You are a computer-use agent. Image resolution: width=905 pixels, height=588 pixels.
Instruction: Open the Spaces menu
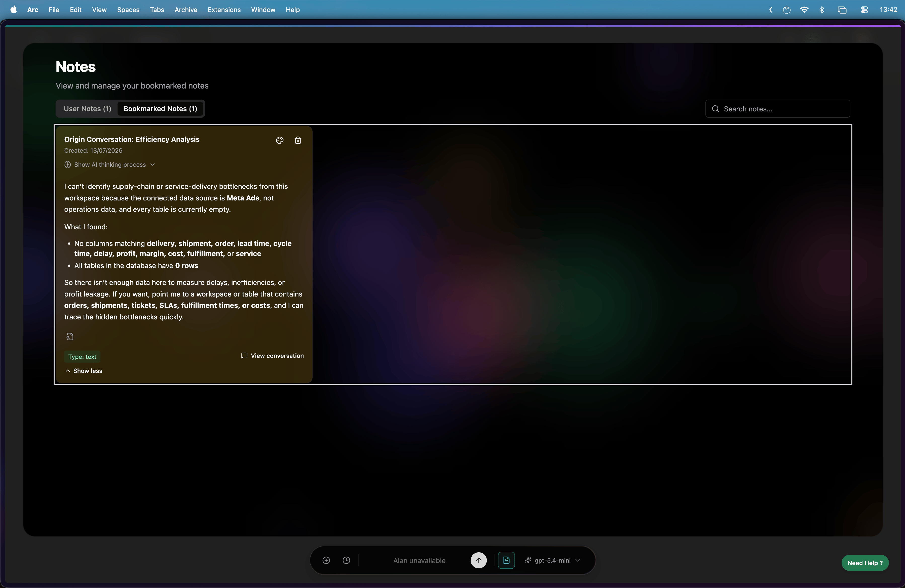tap(128, 10)
